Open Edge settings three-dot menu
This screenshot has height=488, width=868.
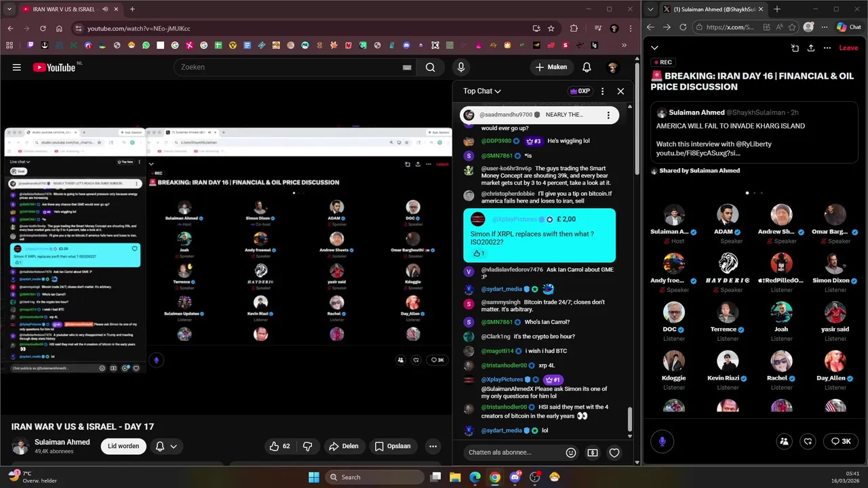click(x=823, y=27)
